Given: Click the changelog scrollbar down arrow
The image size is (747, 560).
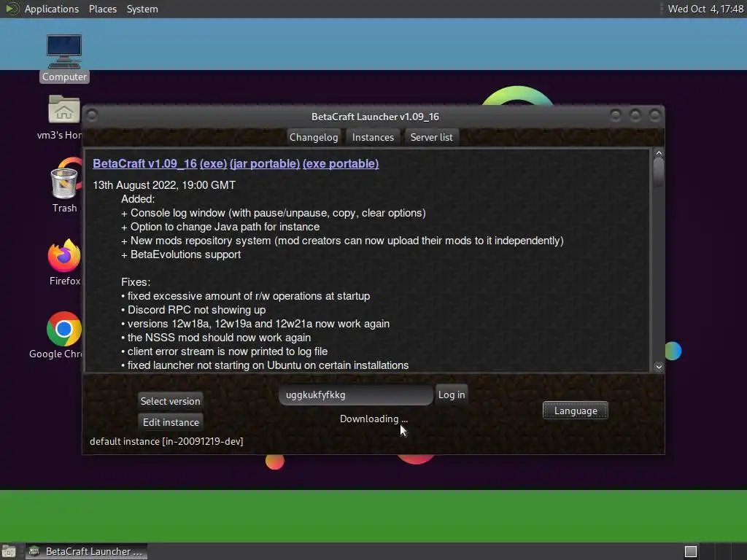Looking at the screenshot, I should 659,366.
